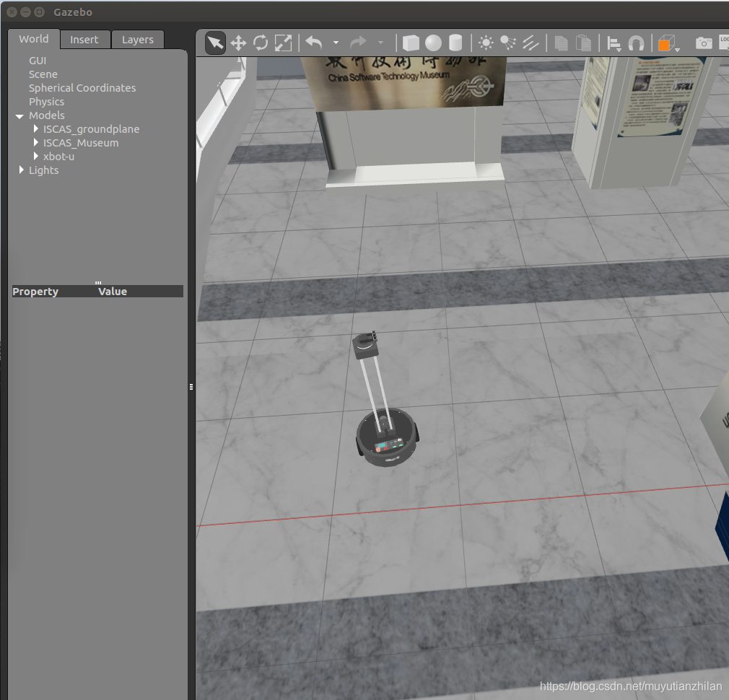The height and width of the screenshot is (700, 729).
Task: Expand the ISCAS_Museum model
Action: click(x=36, y=142)
